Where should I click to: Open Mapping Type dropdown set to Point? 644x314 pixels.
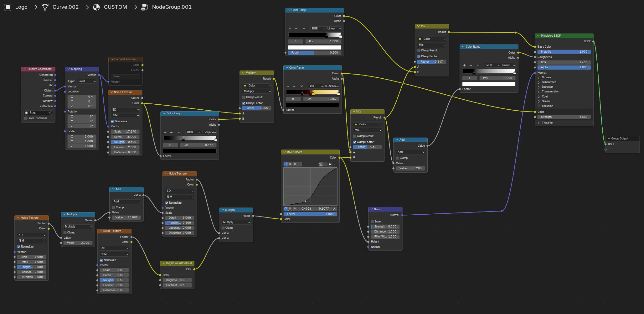[86, 81]
